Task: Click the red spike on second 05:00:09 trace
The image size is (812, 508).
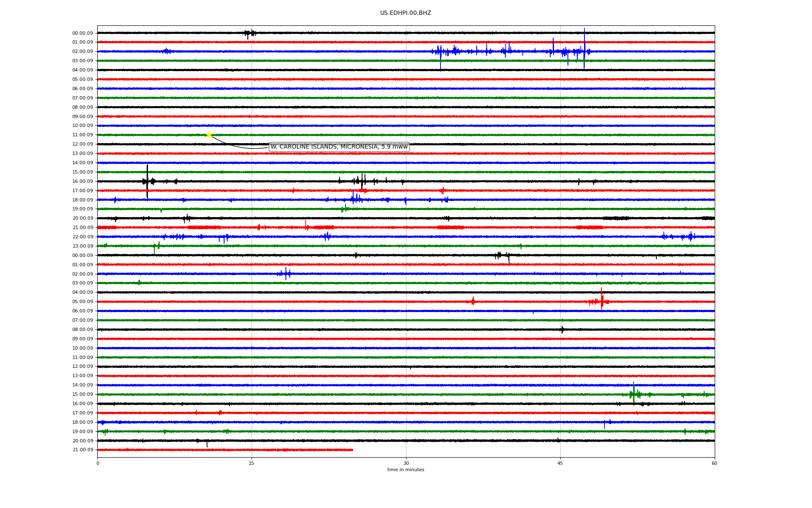Action: (601, 299)
